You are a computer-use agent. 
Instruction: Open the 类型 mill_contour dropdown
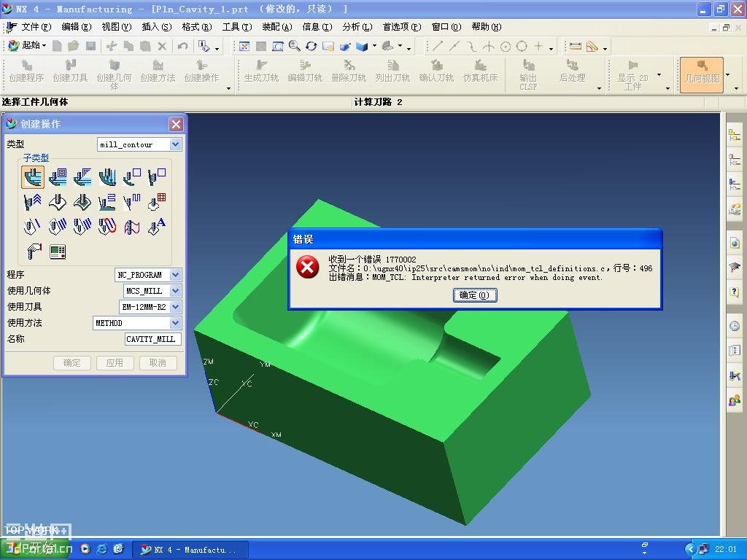(x=175, y=144)
